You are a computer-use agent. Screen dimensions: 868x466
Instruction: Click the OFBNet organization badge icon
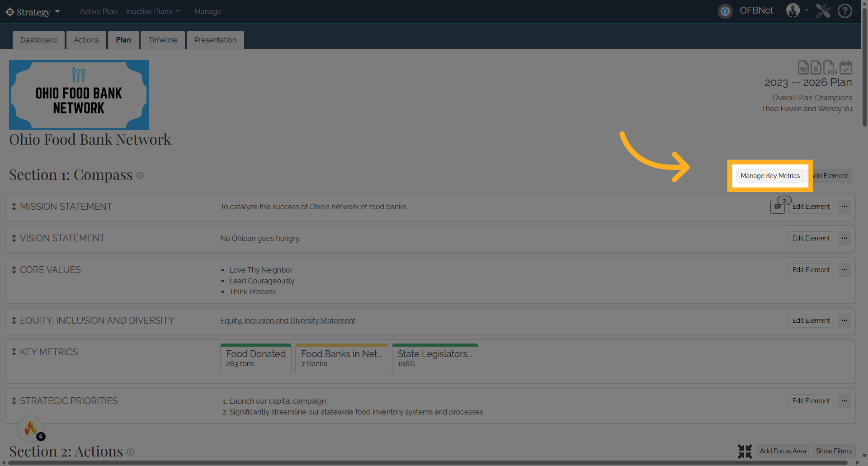(x=725, y=11)
